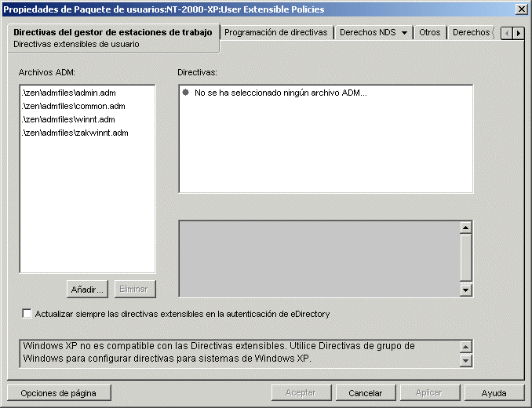Enable Actualizar siempre las directivas extensibles checkbox
The image size is (532, 408).
pos(27,313)
